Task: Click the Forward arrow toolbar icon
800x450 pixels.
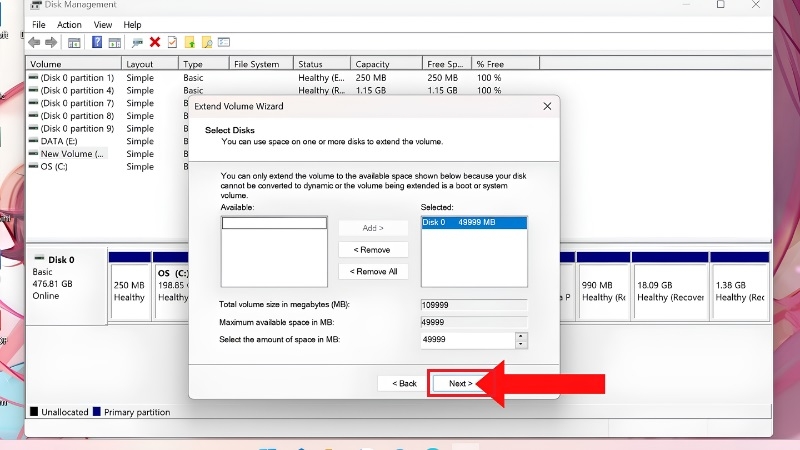Action: (51, 43)
